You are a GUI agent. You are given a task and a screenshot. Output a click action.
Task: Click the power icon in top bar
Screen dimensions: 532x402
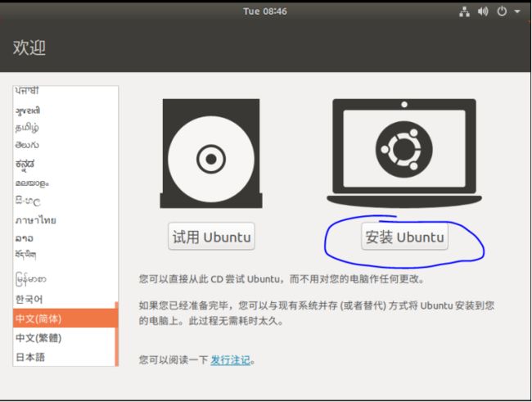pyautogui.click(x=502, y=11)
